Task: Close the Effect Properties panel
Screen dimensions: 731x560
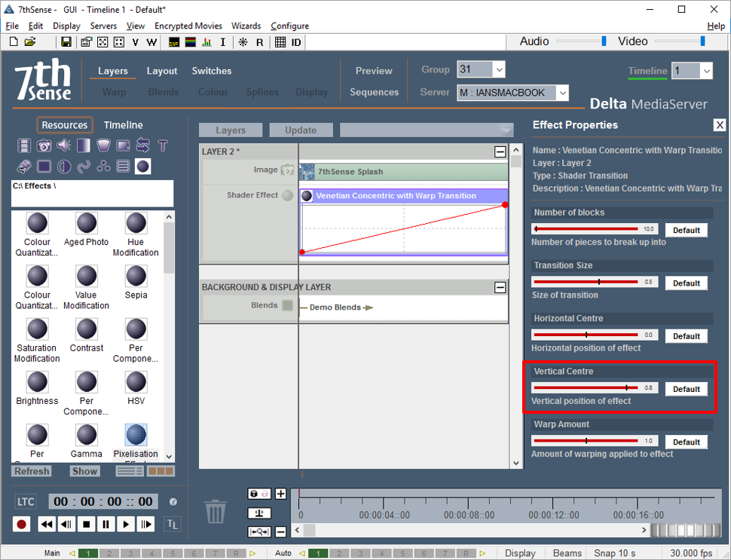Action: point(720,125)
